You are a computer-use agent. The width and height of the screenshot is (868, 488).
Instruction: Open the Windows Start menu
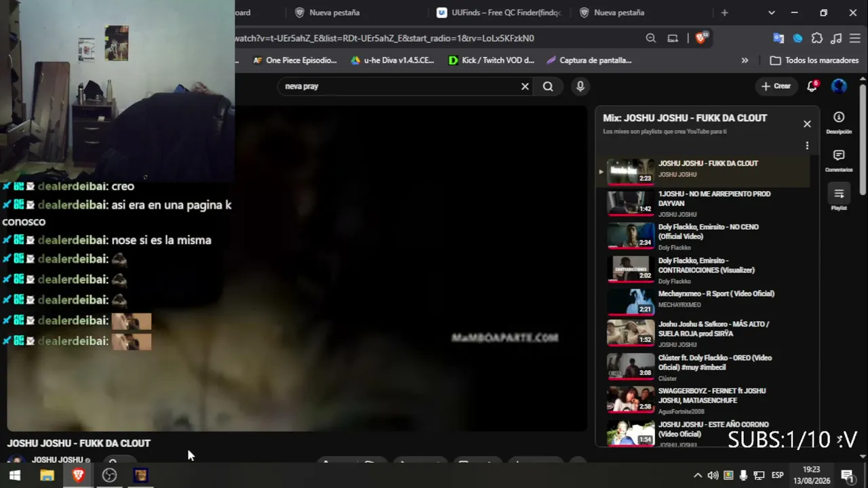(14, 475)
